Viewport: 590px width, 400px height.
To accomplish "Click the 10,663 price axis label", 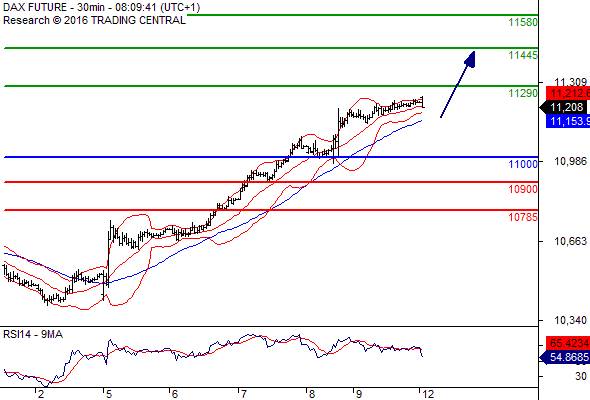I will [x=570, y=241].
